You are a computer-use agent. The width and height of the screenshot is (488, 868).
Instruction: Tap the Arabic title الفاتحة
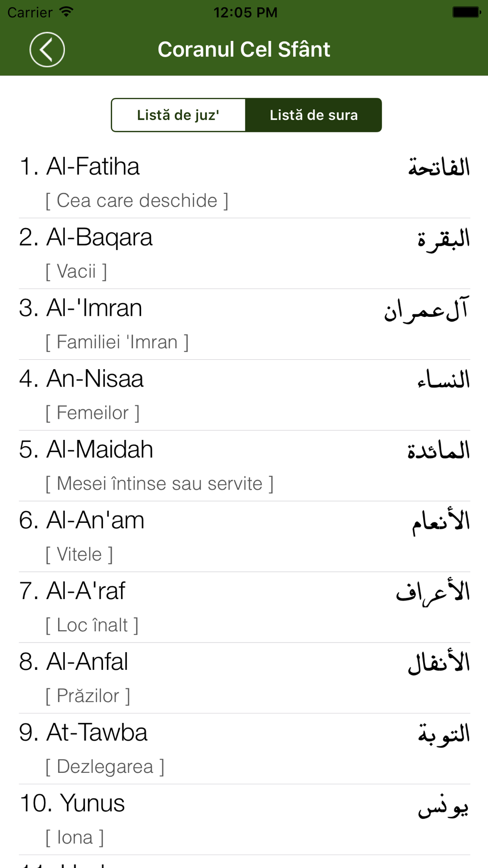point(439,167)
